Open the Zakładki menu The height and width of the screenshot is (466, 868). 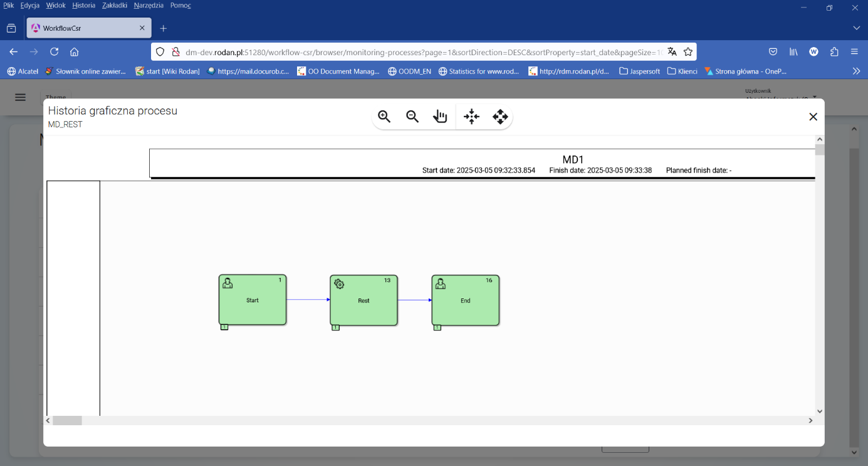115,6
